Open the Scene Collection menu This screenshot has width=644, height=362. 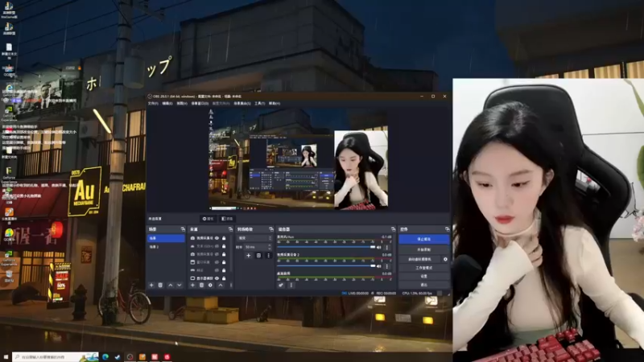pyautogui.click(x=242, y=104)
